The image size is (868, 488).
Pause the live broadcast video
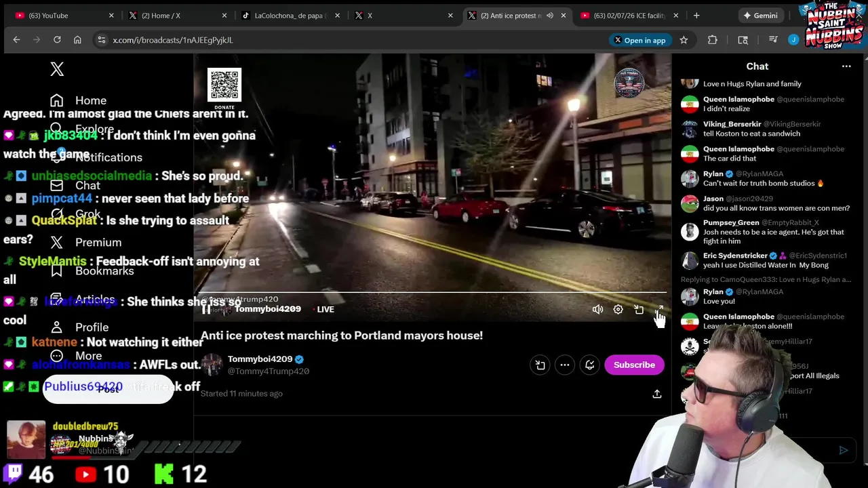206,309
